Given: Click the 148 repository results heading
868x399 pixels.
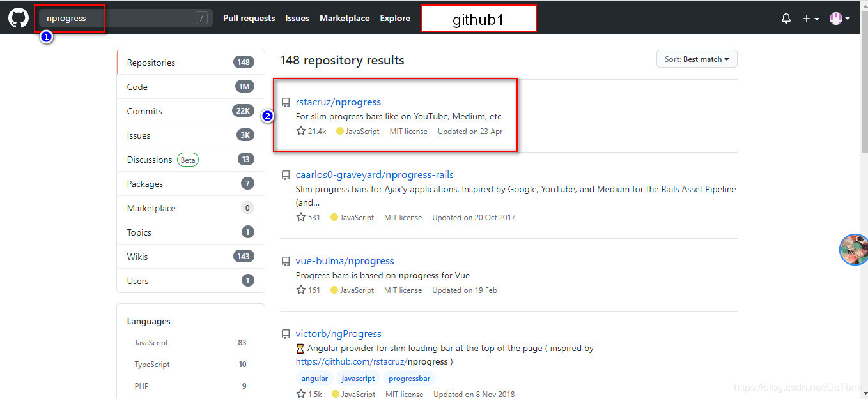Looking at the screenshot, I should tap(342, 61).
